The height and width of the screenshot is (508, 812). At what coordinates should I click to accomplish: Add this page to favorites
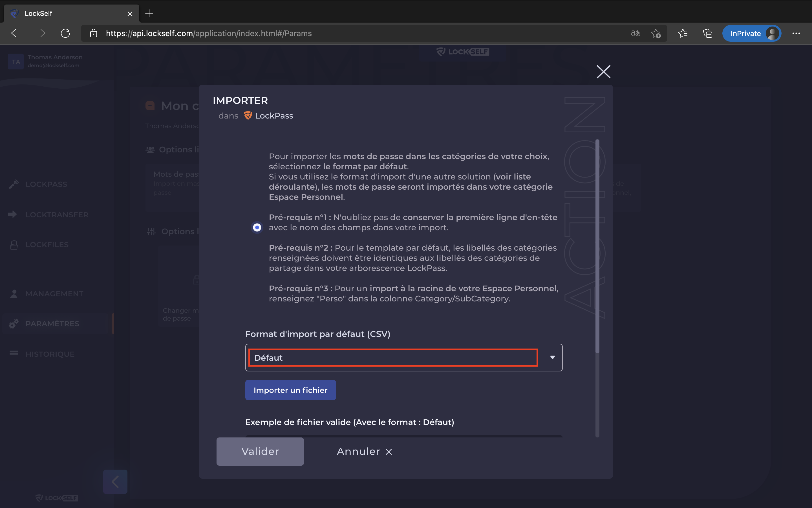(656, 33)
